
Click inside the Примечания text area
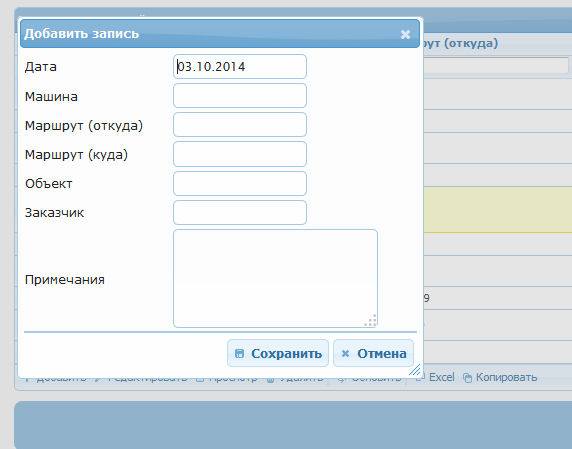pos(275,278)
